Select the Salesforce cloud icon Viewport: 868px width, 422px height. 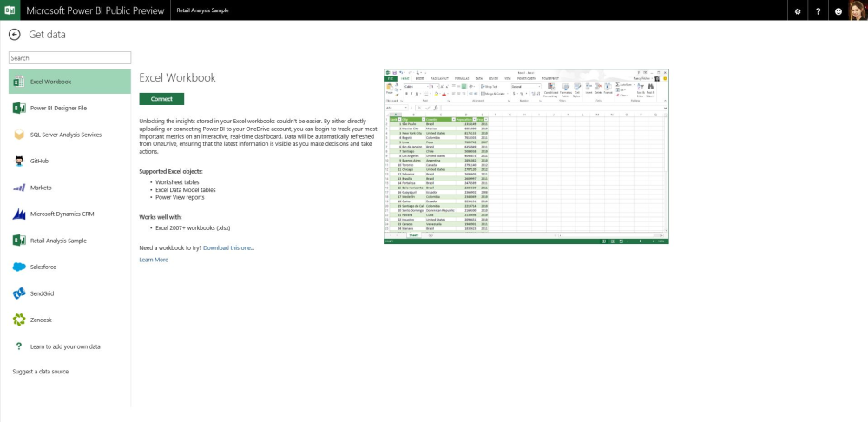tap(19, 267)
